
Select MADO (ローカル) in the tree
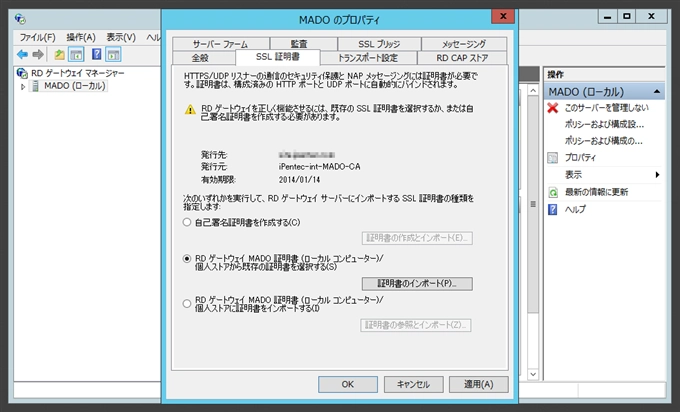point(75,86)
